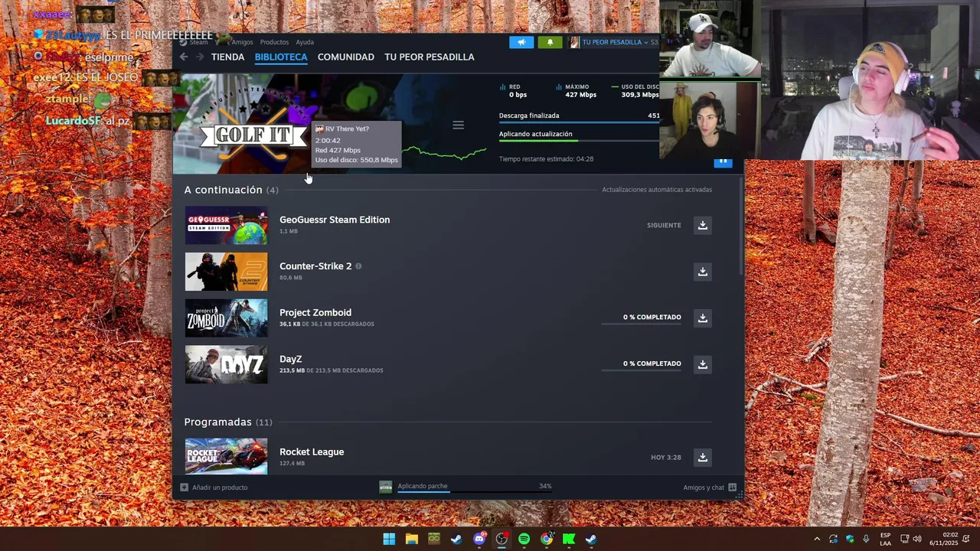This screenshot has width=980, height=551.
Task: Click Añadir un producto
Action: pos(220,487)
